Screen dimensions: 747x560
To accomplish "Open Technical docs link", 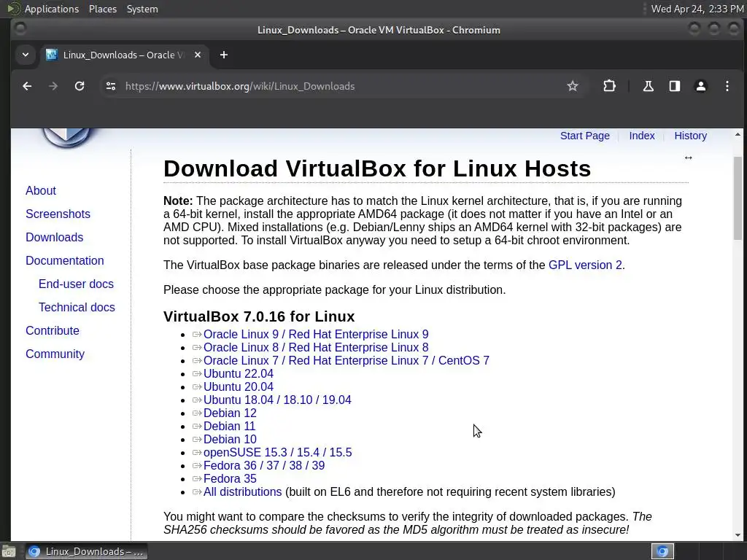I will pos(77,307).
